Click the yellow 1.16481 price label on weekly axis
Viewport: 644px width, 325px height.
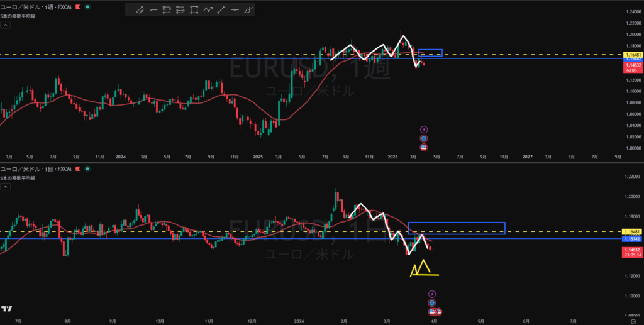(631, 55)
